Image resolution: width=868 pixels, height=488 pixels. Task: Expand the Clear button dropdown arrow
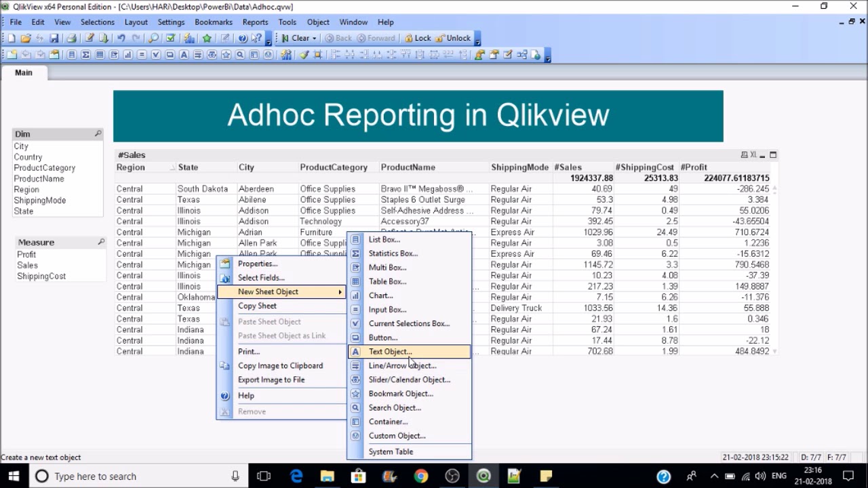(x=314, y=39)
